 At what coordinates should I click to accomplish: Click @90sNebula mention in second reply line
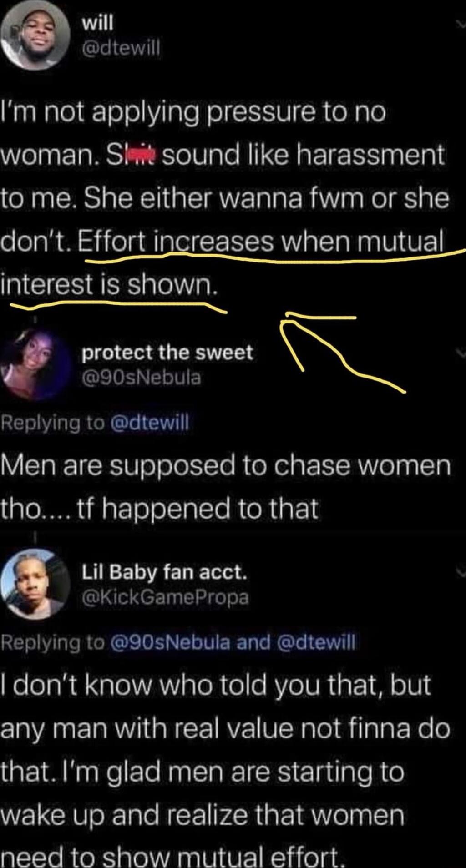point(171,642)
